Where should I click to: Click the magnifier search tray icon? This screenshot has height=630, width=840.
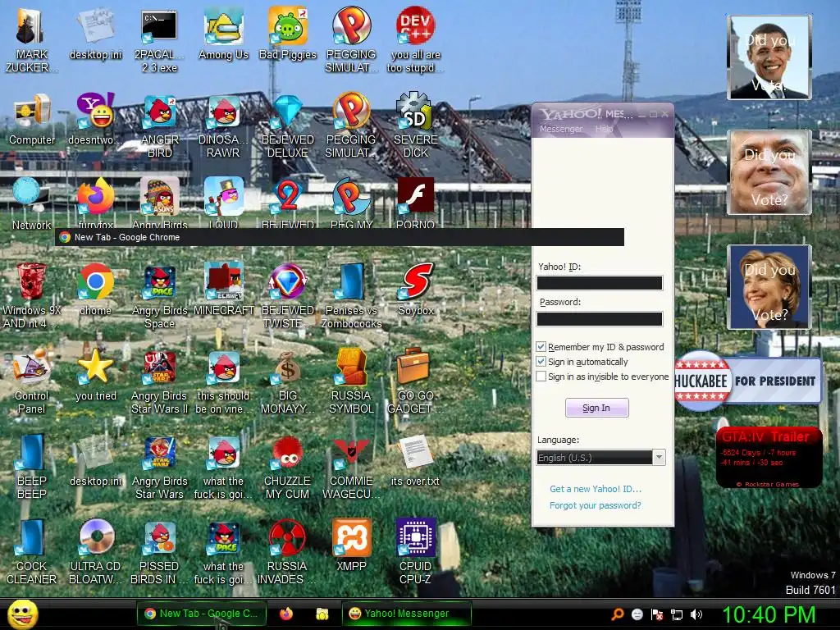(x=618, y=614)
